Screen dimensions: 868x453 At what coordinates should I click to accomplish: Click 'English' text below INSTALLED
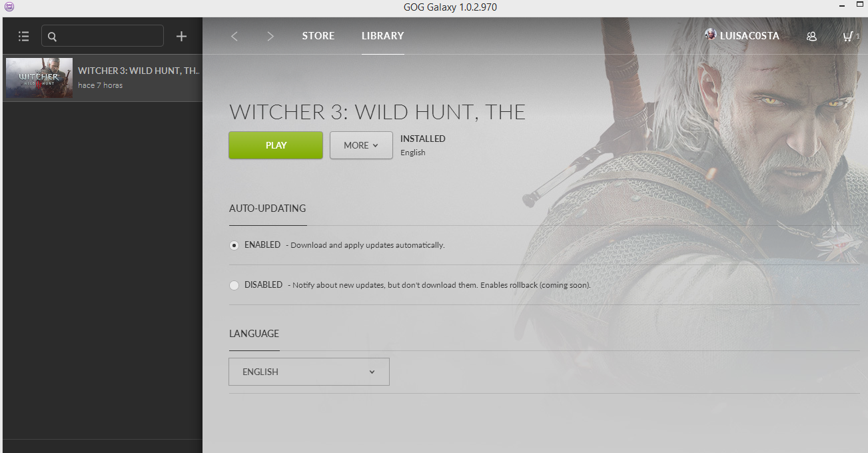[x=413, y=153]
